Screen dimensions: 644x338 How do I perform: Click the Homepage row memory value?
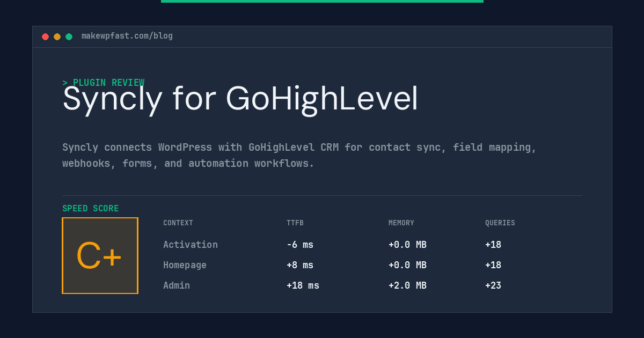click(407, 265)
